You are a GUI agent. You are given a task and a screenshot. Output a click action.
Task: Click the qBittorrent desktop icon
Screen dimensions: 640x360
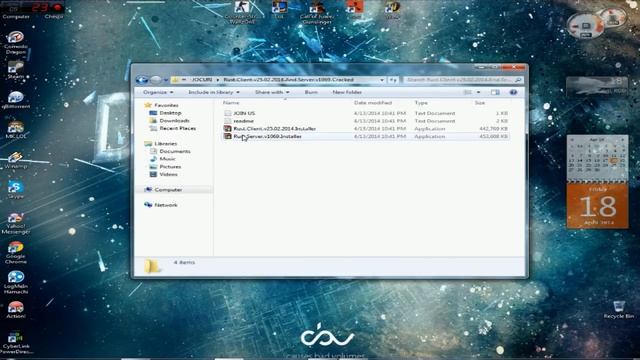pyautogui.click(x=16, y=100)
